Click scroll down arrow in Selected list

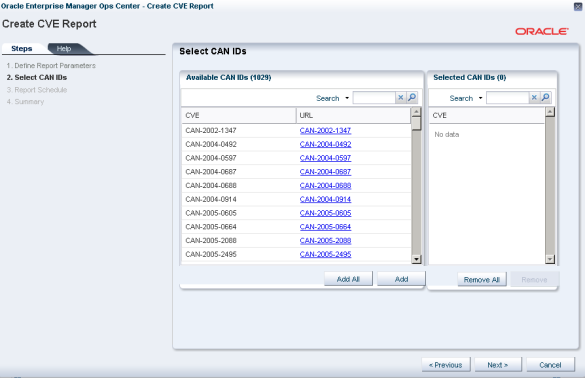[550, 259]
